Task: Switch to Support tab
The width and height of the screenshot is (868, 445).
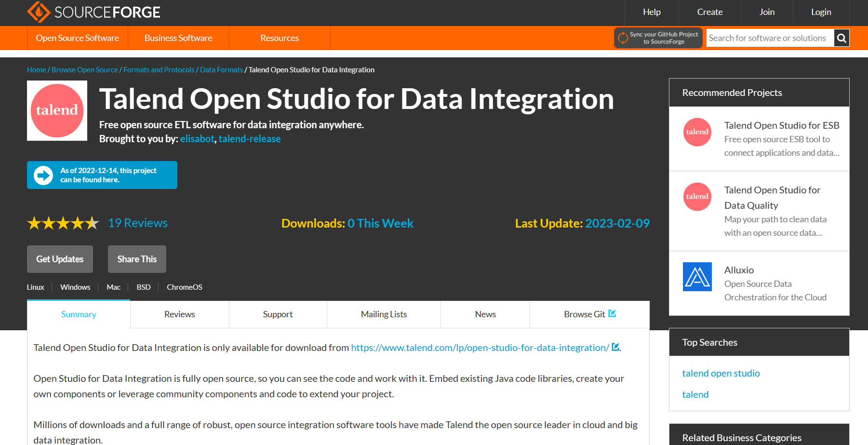Action: point(278,314)
